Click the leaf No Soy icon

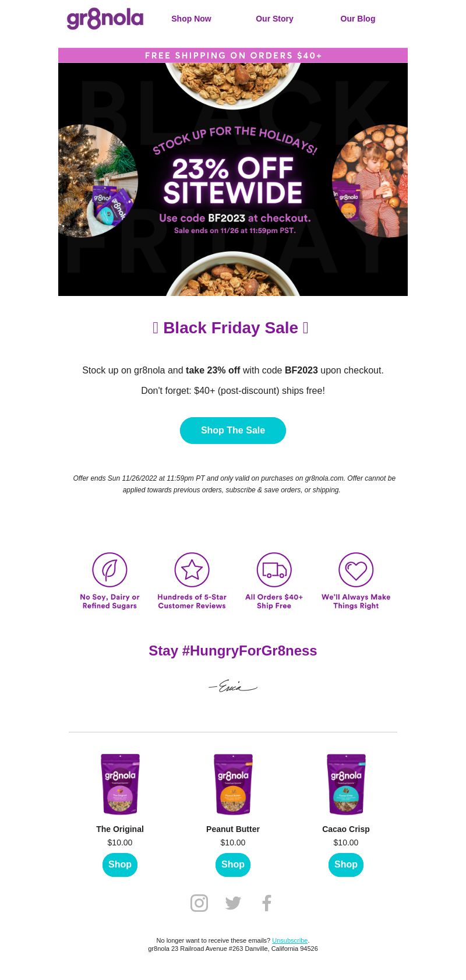click(110, 570)
